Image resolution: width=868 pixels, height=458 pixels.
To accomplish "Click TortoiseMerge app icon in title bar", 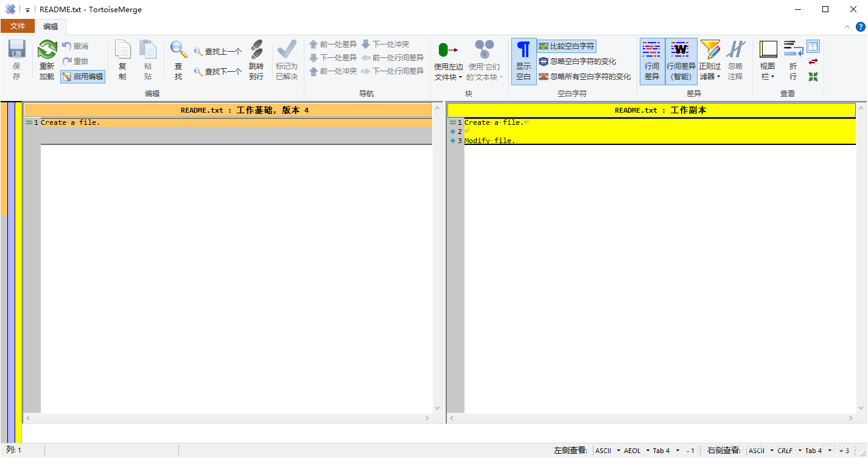I will pyautogui.click(x=10, y=9).
